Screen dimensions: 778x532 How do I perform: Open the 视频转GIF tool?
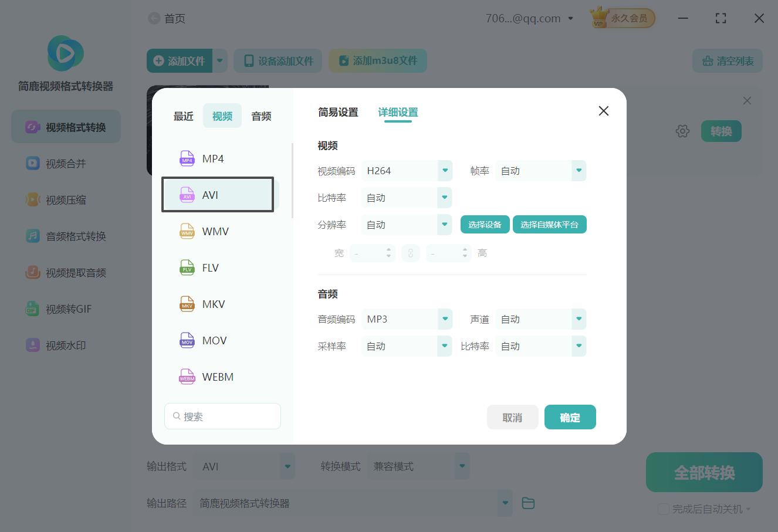coord(65,309)
